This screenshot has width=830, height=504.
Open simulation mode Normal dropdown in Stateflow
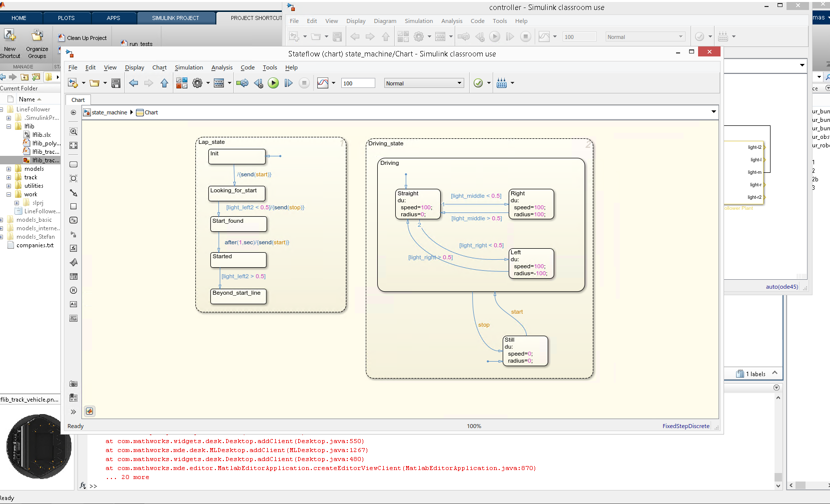(424, 83)
